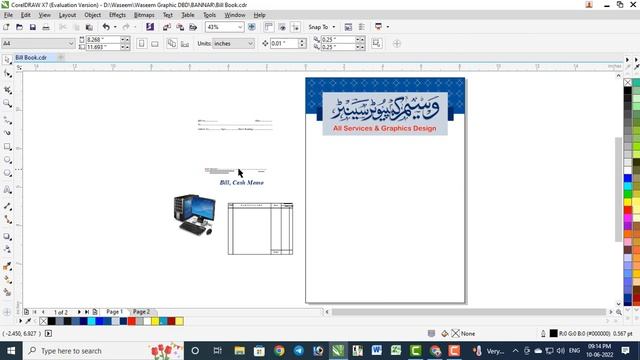Toggle All Pages layout button
The height and width of the screenshot is (360, 640).
point(172,43)
